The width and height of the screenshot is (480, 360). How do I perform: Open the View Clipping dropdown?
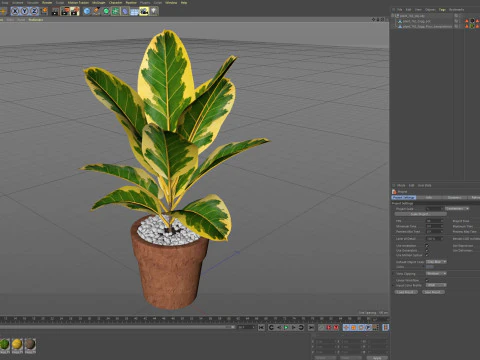click(x=436, y=273)
